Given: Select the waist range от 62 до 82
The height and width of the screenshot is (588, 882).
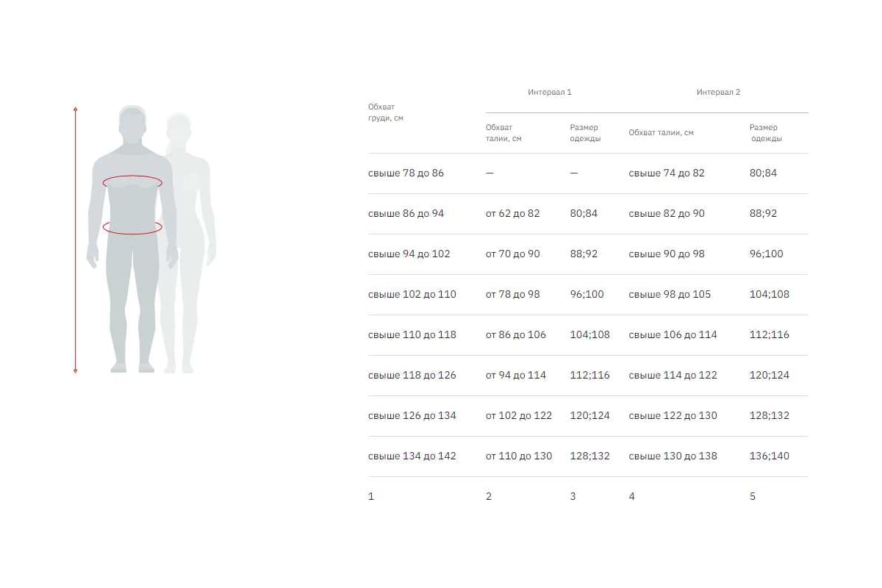Looking at the screenshot, I should coord(512,214).
